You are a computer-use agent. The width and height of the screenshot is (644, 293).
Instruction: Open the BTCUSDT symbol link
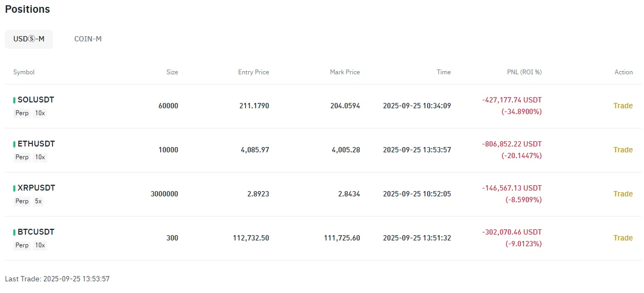(x=36, y=232)
